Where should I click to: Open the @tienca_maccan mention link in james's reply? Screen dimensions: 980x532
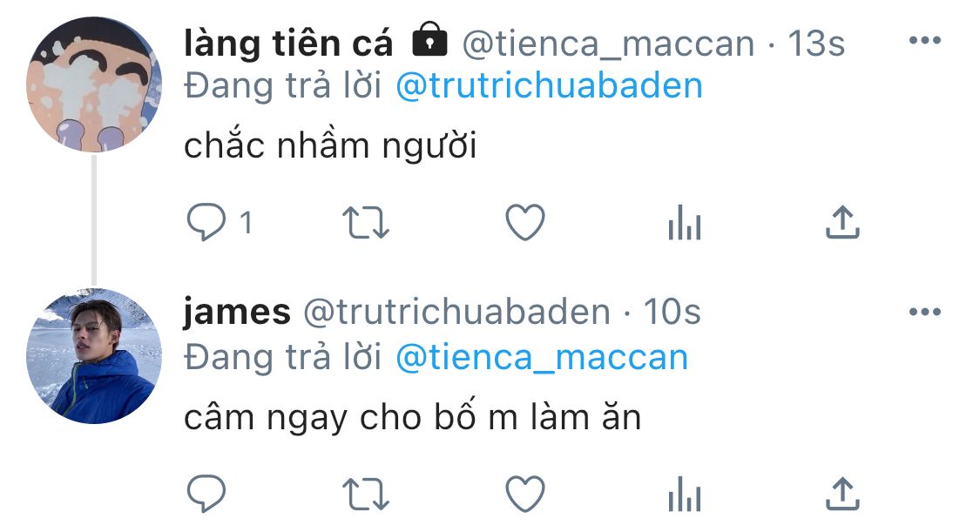click(x=542, y=358)
